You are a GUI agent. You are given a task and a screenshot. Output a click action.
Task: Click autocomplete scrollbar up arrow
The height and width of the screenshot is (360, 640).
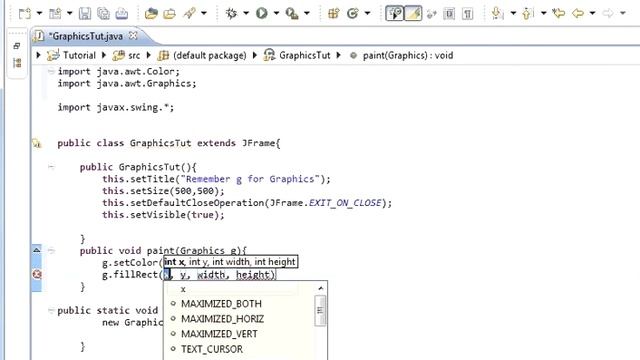320,289
